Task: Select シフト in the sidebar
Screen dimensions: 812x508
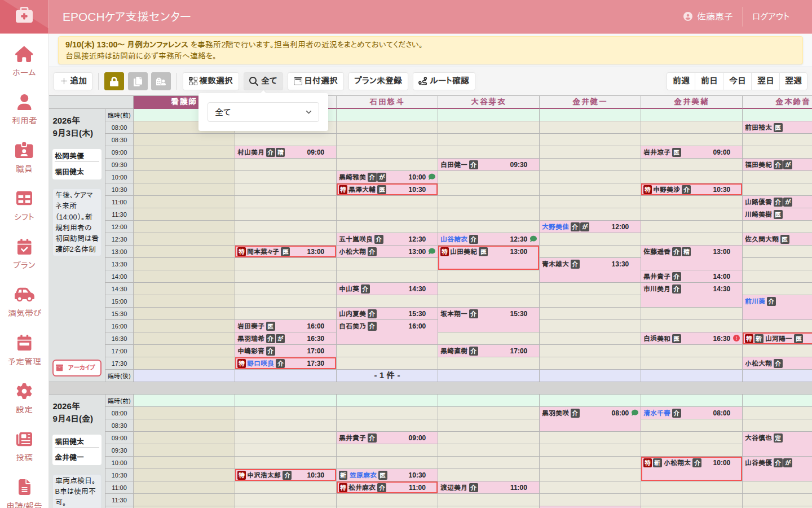Action: point(24,205)
